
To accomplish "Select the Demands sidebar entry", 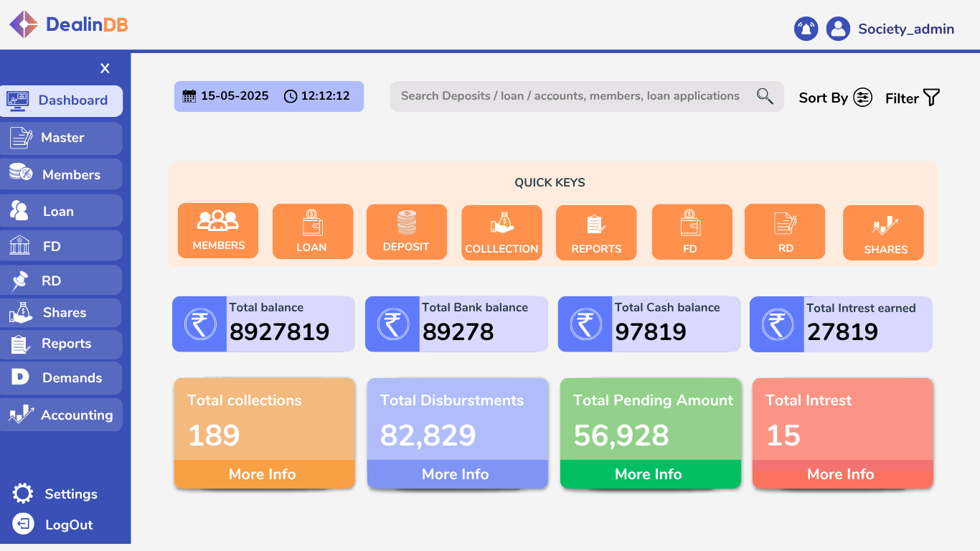I will coord(62,377).
